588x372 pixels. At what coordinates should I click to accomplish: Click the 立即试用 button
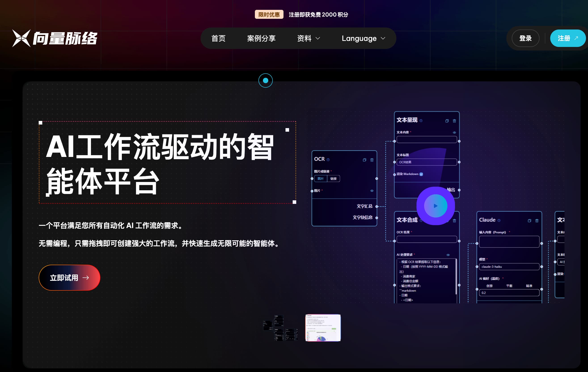69,277
